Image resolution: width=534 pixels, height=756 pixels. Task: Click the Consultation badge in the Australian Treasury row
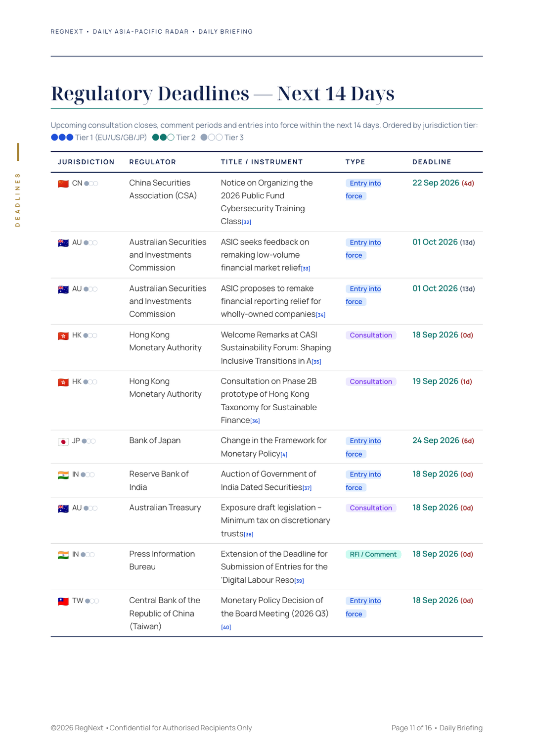371,508
